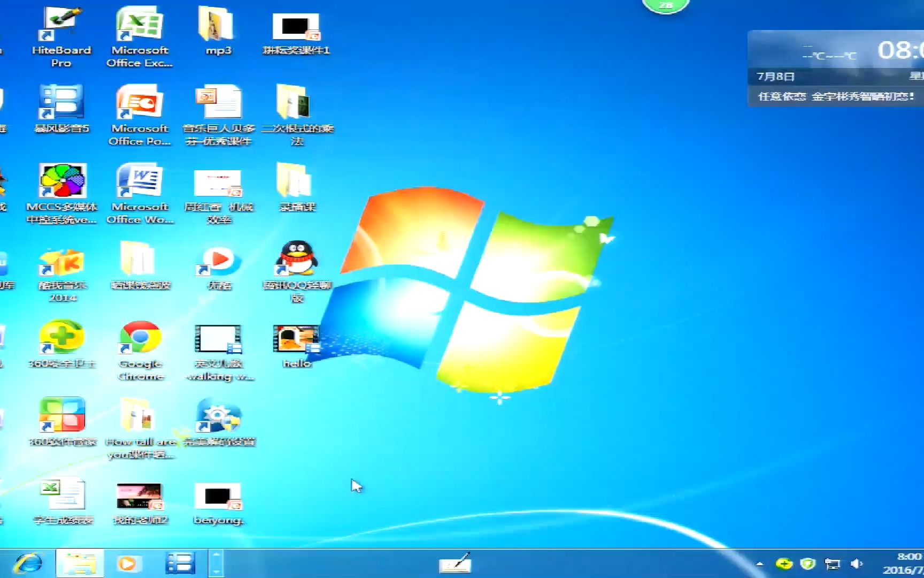
Task: Open the 音乐巨人贝多芬 PowerPoint file
Action: [x=219, y=115]
